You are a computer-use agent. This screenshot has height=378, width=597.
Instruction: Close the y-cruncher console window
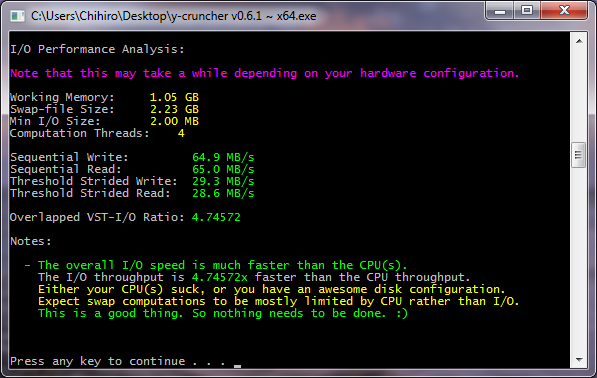tap(564, 11)
